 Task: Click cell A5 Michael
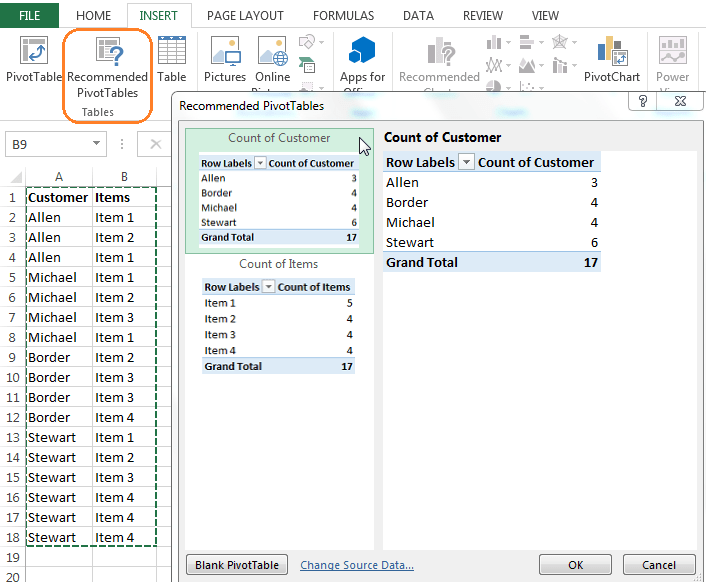tap(59, 277)
